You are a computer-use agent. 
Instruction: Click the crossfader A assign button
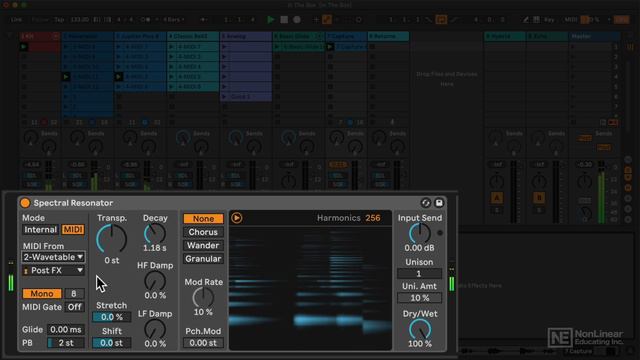[x=497, y=198]
